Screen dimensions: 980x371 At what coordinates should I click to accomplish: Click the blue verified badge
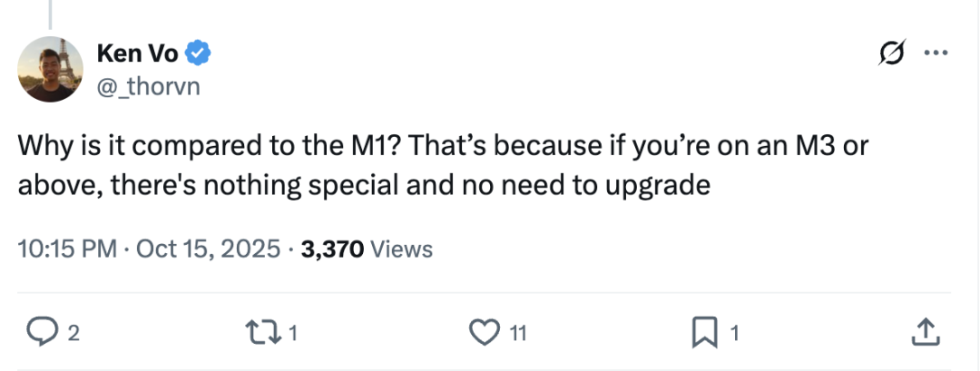point(198,54)
